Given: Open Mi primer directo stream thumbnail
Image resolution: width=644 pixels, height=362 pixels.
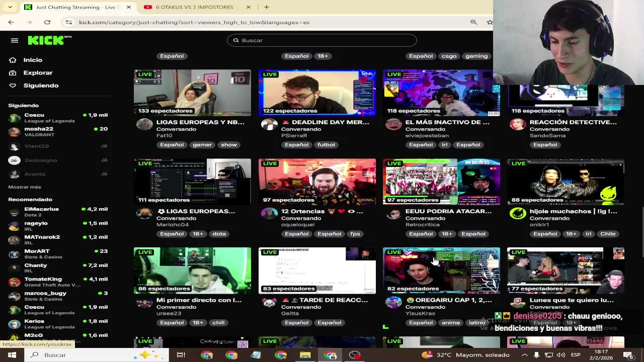Looking at the screenshot, I should [192, 270].
